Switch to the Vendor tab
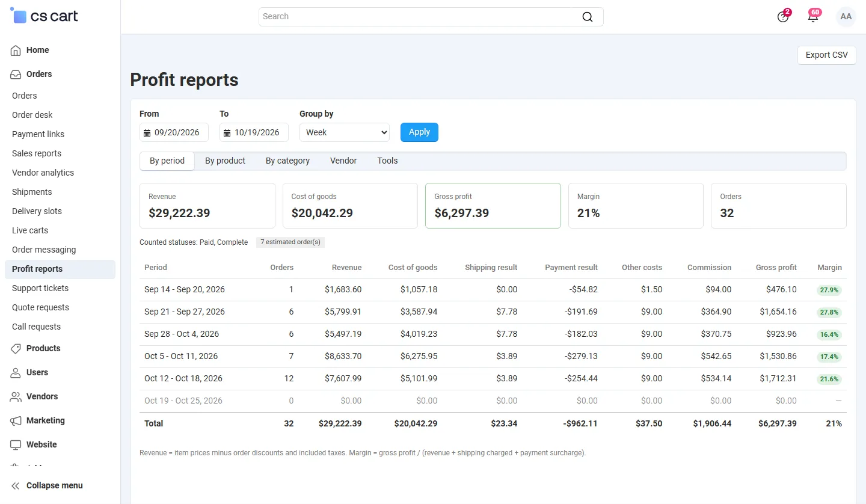The width and height of the screenshot is (866, 504). 343,161
